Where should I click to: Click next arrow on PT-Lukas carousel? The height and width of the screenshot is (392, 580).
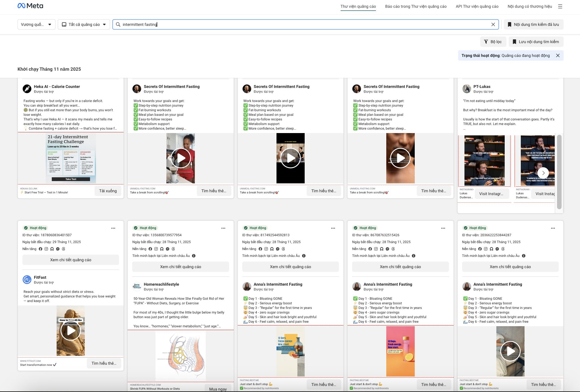(543, 173)
